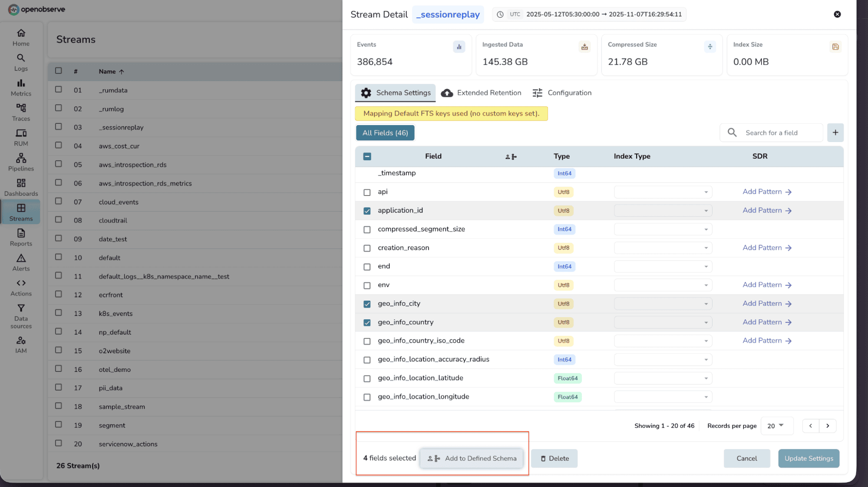This screenshot has height=487, width=868.
Task: Uncheck the geo_info_city field checkbox
Action: 367,304
